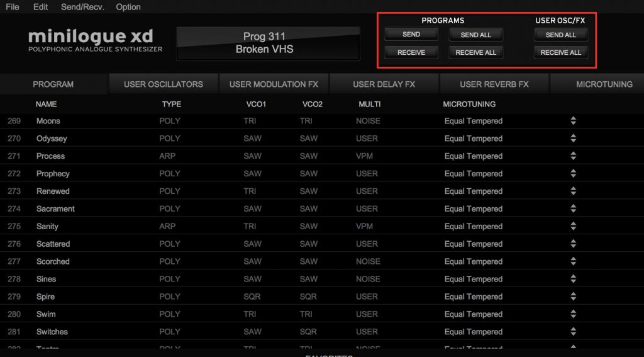Image resolution: width=644 pixels, height=357 pixels.
Task: Click microtuning arrows for Switches program
Action: tap(573, 332)
